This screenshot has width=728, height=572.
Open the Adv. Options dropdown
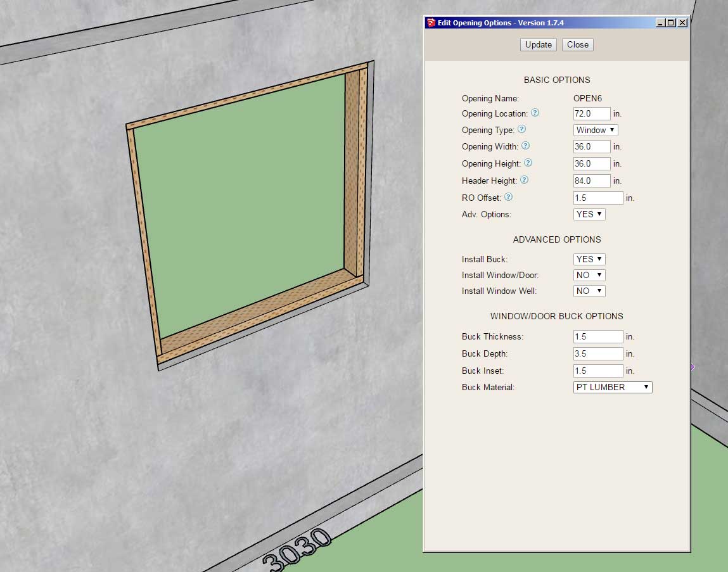tap(589, 214)
